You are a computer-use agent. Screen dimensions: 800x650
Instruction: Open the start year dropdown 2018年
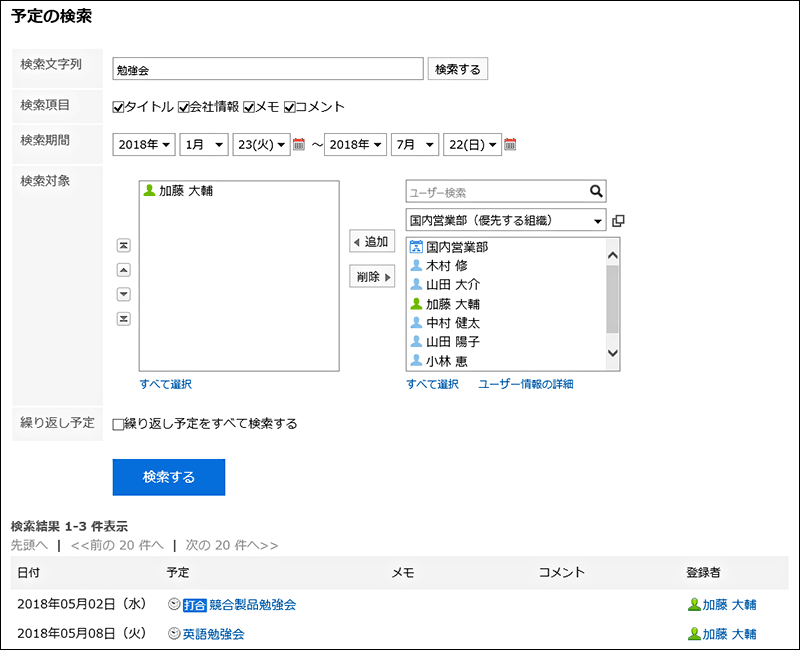(144, 145)
